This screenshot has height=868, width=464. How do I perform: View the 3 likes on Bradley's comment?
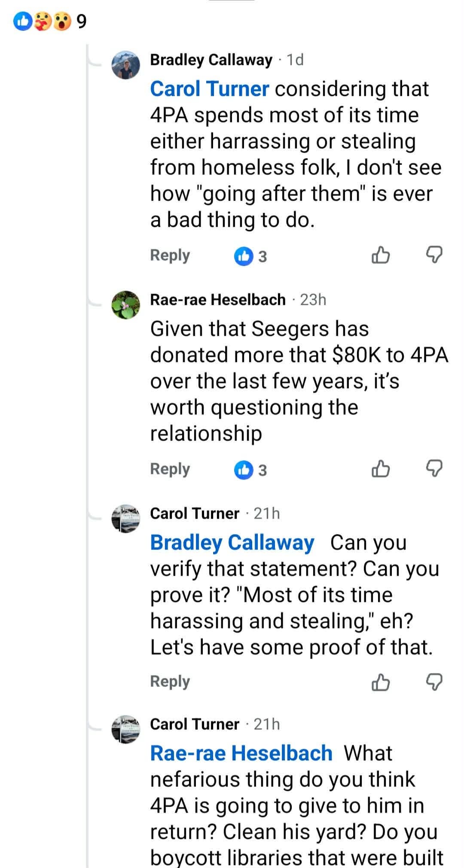pyautogui.click(x=250, y=256)
